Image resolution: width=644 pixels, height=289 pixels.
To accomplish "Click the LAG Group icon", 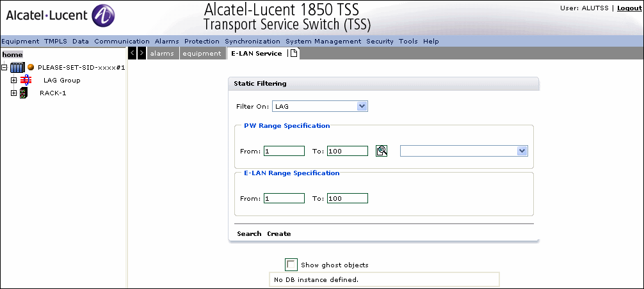I will (x=26, y=81).
